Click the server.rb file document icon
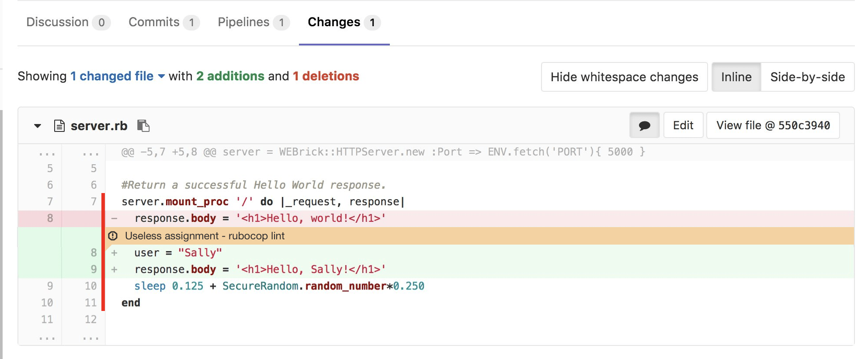This screenshot has width=868, height=359. pos(59,126)
